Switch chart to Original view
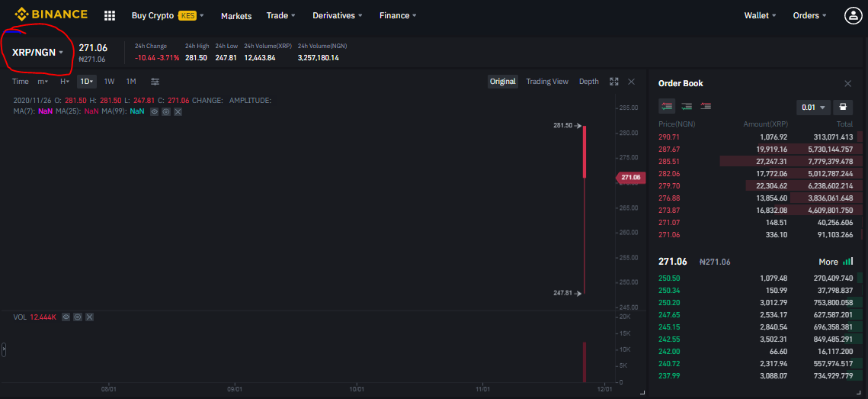The width and height of the screenshot is (868, 399). [503, 82]
